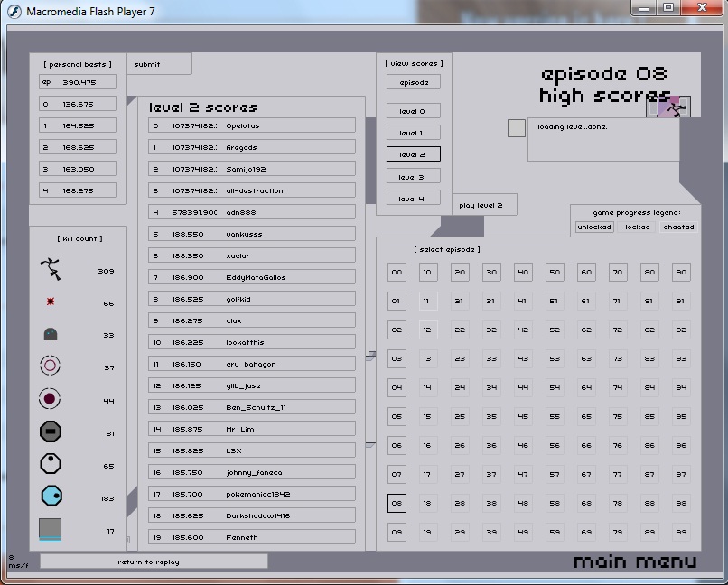Viewport: 728px width, 585px height.
Task: Select Opelotus's rank 0 score row
Action: [252, 125]
